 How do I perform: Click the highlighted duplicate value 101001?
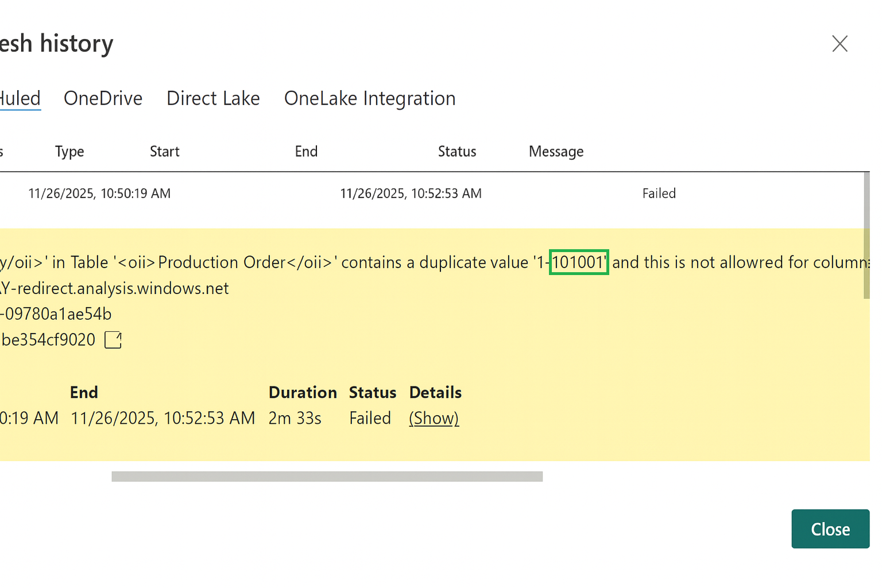tap(578, 262)
